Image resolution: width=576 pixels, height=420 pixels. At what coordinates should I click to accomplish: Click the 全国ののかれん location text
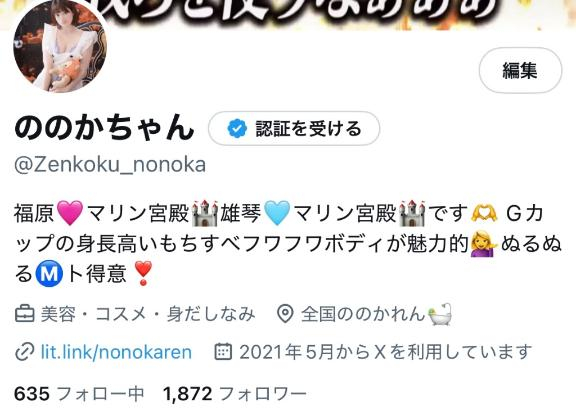363,314
